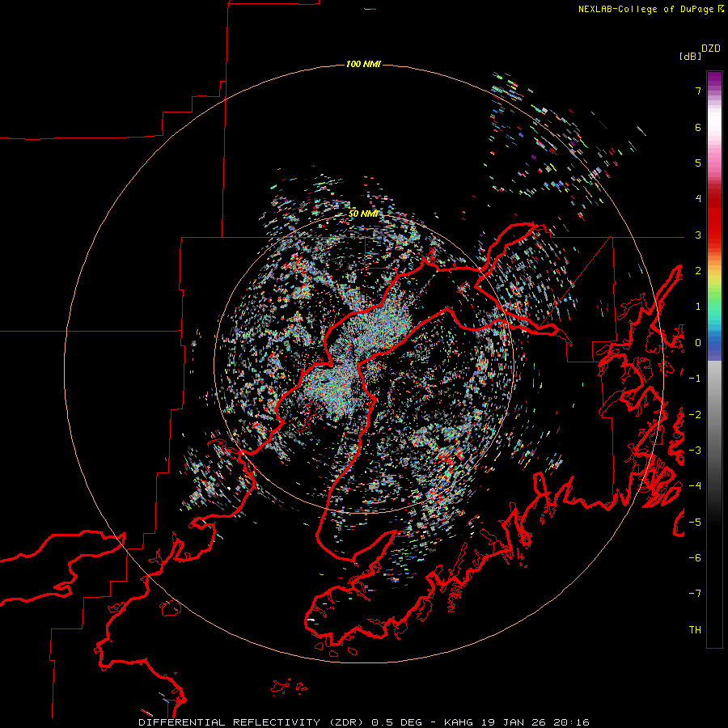728x728 pixels.
Task: Click the purple top of the color bar
Action: (714, 79)
